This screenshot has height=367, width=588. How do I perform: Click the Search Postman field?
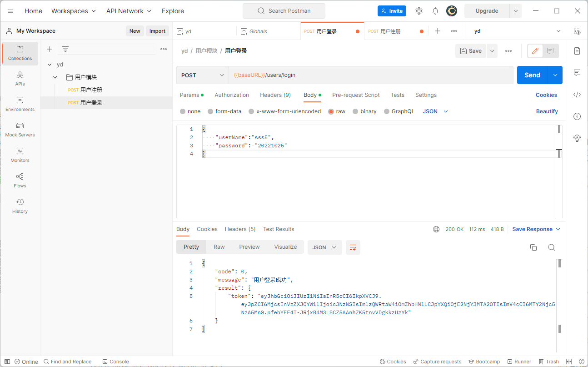pos(284,11)
